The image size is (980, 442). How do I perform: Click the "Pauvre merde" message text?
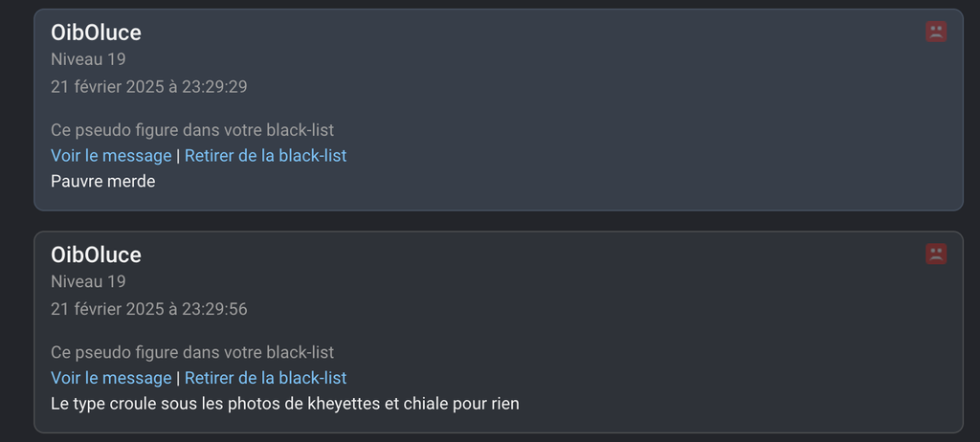102,181
